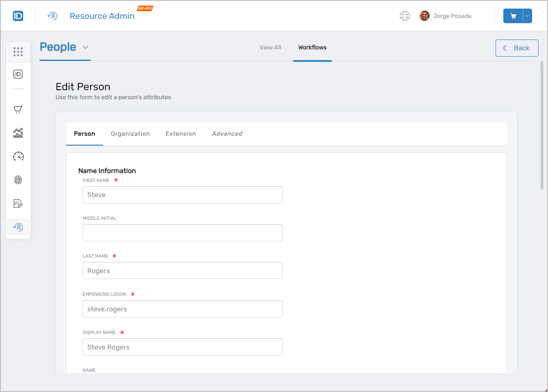Click the Middle Initial input field
Image resolution: width=548 pixels, height=392 pixels.
pos(183,233)
